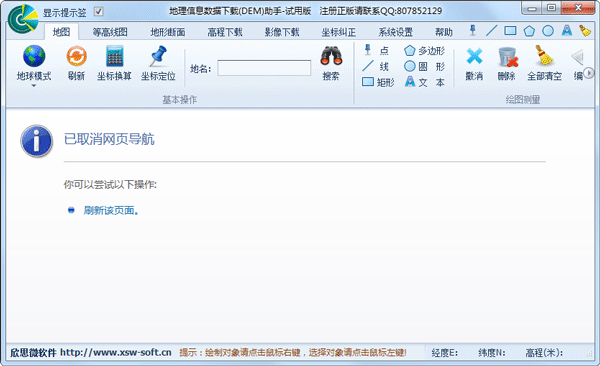
Task: Click the 刷新该页面 link
Action: (x=111, y=210)
